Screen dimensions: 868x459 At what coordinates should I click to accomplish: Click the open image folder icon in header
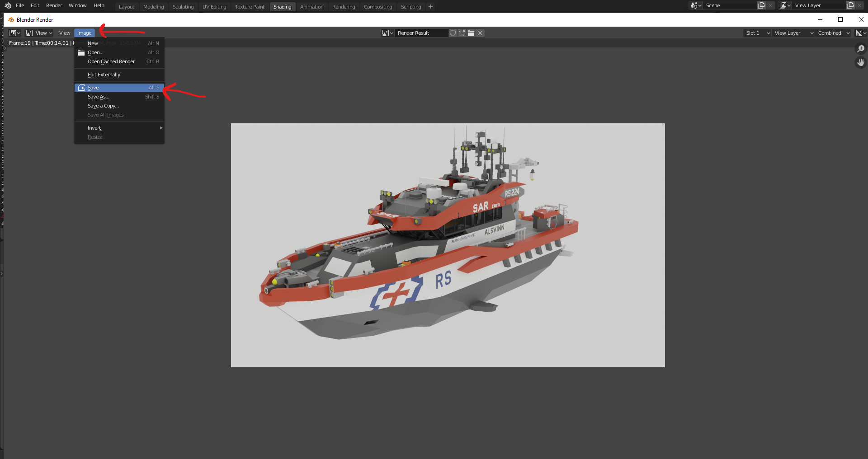pyautogui.click(x=471, y=33)
